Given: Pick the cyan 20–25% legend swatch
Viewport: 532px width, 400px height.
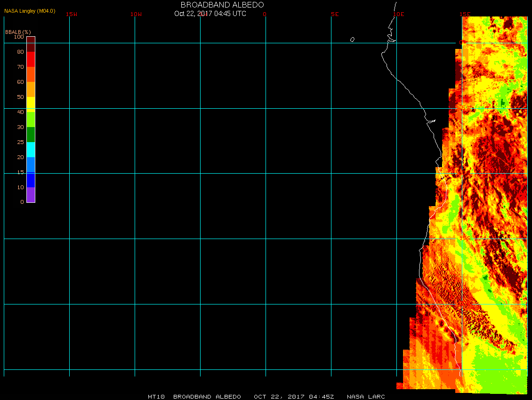Looking at the screenshot, I should [x=31, y=150].
